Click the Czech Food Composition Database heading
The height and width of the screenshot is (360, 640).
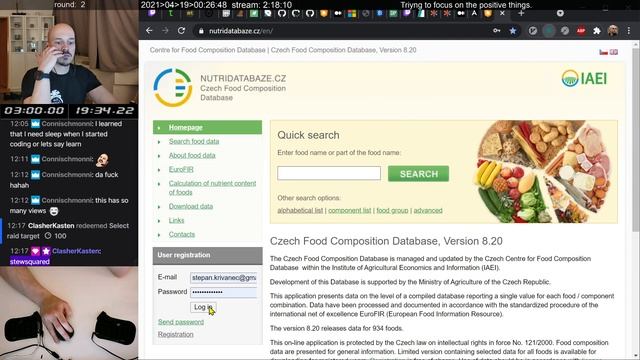tap(386, 241)
